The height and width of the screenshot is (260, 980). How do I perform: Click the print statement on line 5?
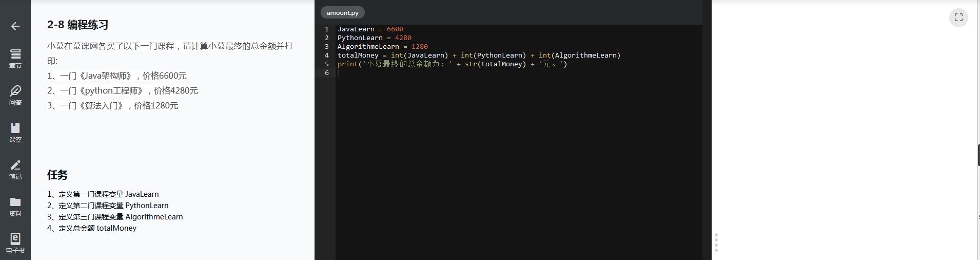[452, 64]
